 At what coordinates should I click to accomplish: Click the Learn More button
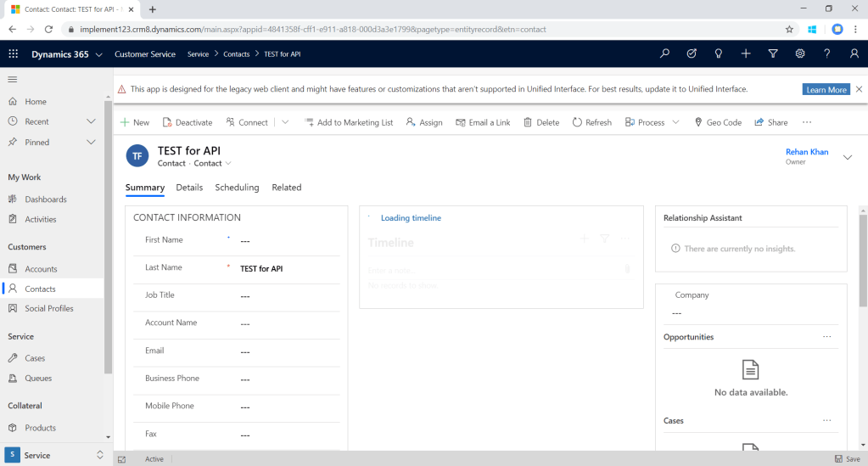coord(826,89)
